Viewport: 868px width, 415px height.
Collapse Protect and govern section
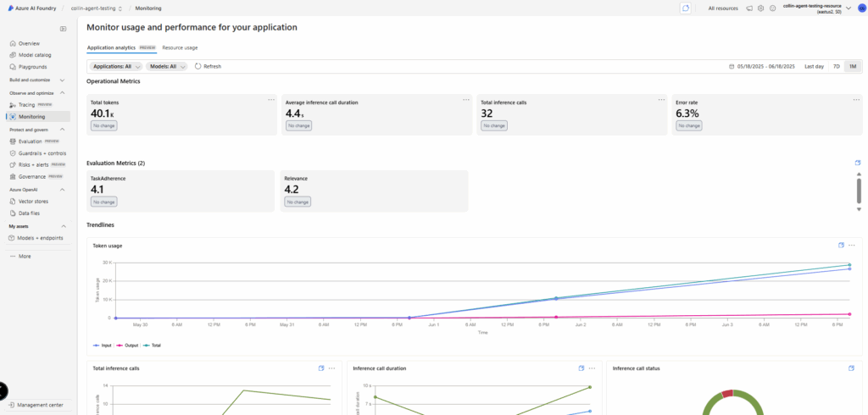tap(62, 130)
